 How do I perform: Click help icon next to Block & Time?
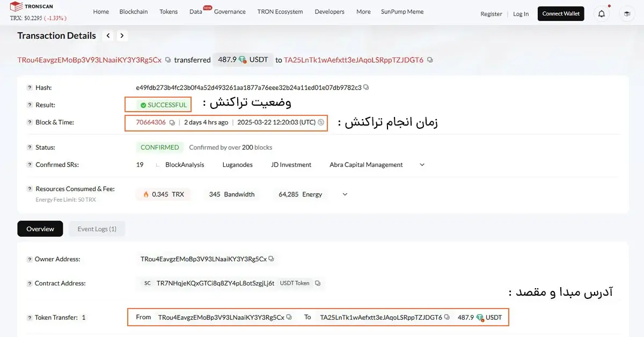click(x=30, y=122)
